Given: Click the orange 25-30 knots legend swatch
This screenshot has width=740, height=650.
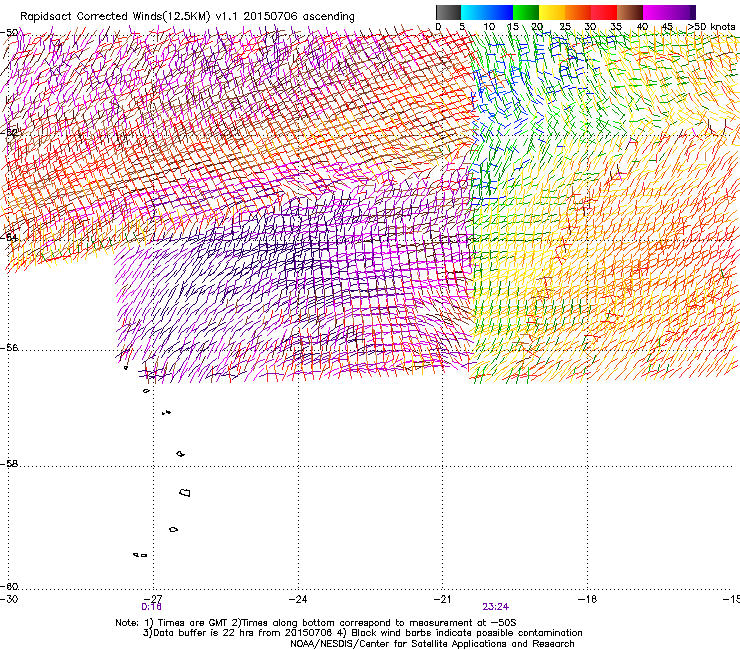Looking at the screenshot, I should (x=578, y=12).
